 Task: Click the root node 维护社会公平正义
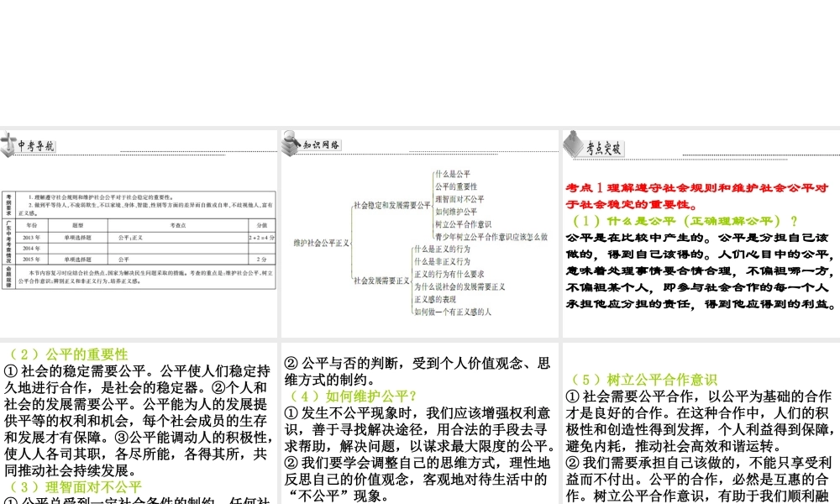click(x=322, y=243)
